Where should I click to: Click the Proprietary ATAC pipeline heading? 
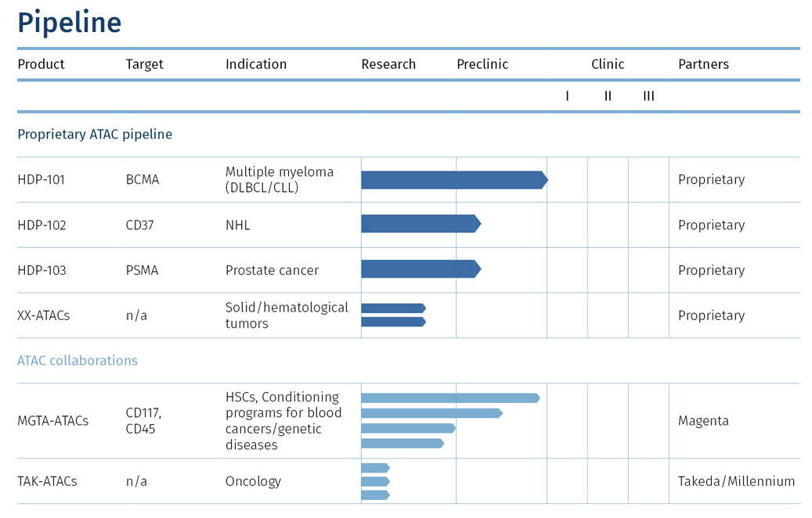coord(95,135)
